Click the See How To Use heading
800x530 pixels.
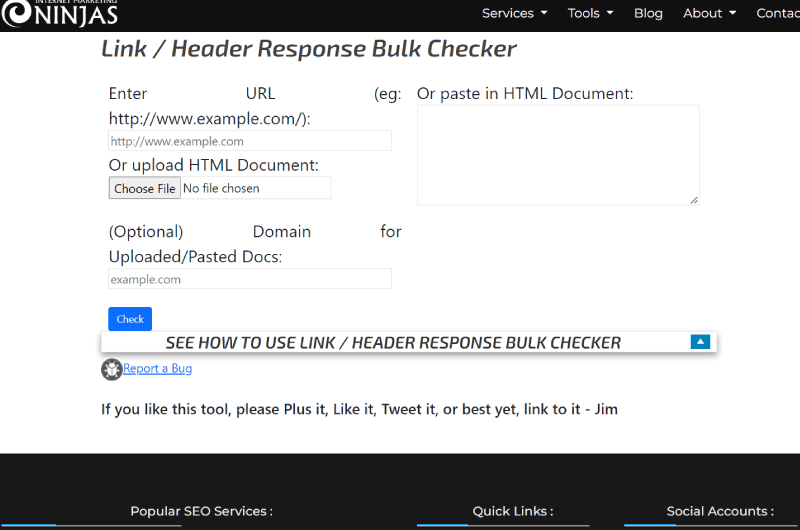click(393, 343)
